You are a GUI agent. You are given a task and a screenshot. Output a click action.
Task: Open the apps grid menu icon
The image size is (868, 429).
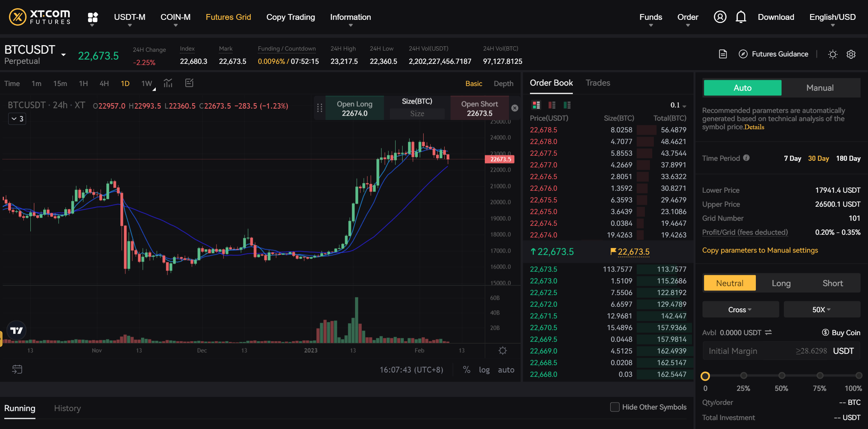coord(92,17)
